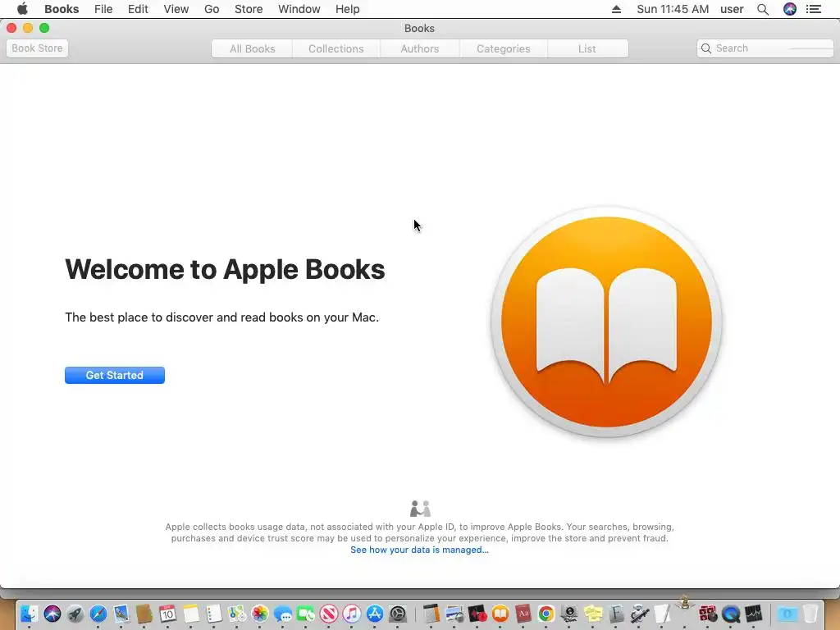Launch Siri from the Dock
The width and height of the screenshot is (840, 630).
click(x=52, y=614)
